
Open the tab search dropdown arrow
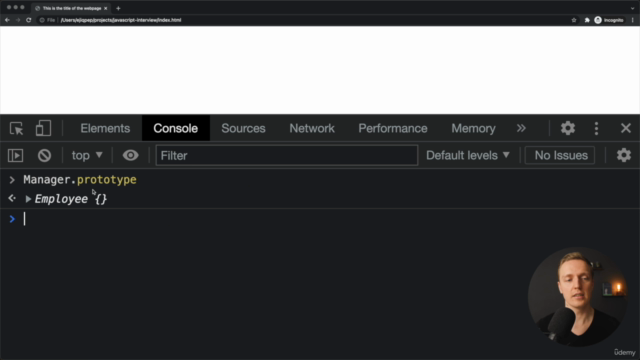pyautogui.click(x=633, y=8)
